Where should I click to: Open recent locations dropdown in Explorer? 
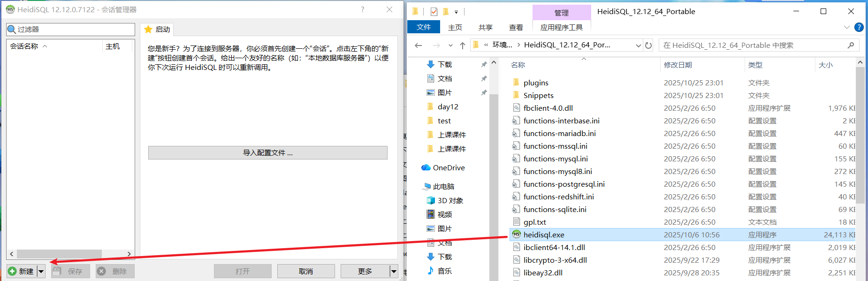click(x=450, y=46)
